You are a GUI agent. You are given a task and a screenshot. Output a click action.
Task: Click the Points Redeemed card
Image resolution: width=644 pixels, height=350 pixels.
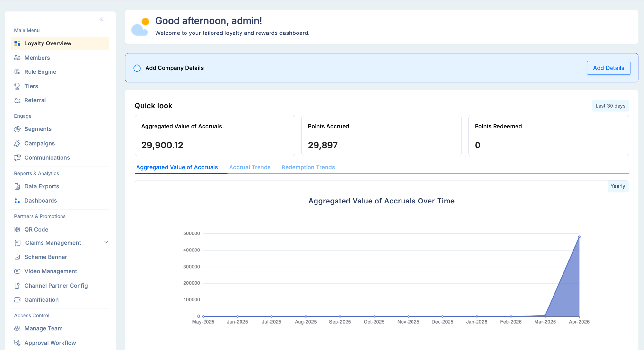[x=548, y=136]
